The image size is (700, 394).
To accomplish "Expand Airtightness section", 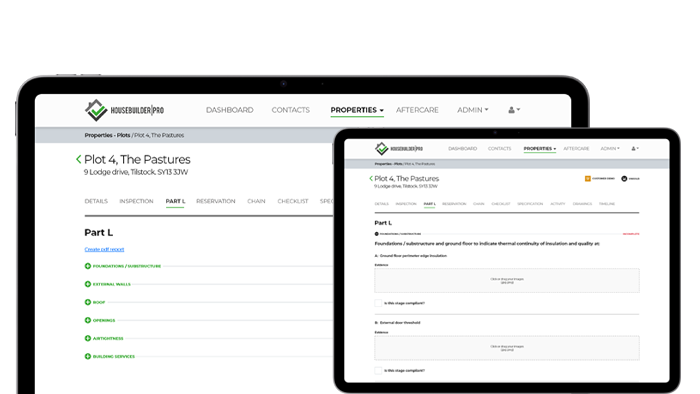I will (104, 338).
